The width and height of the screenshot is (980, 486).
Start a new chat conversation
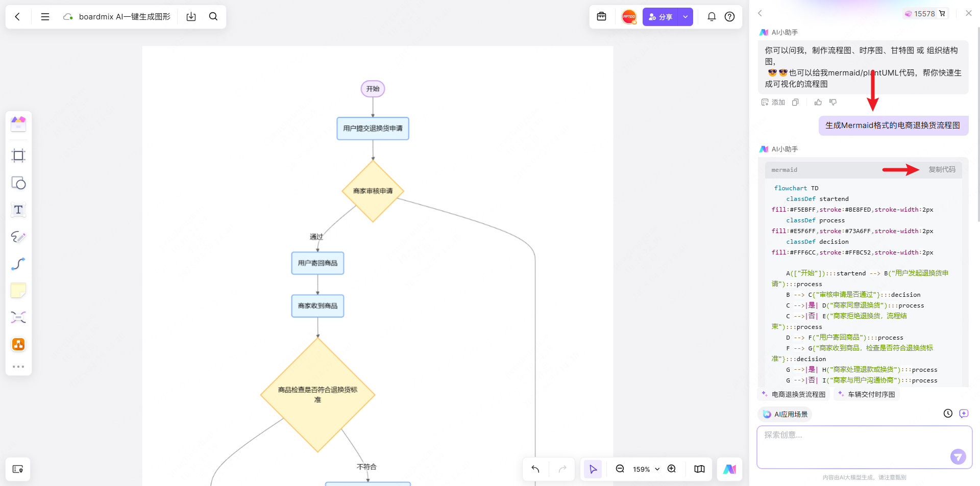pos(964,414)
